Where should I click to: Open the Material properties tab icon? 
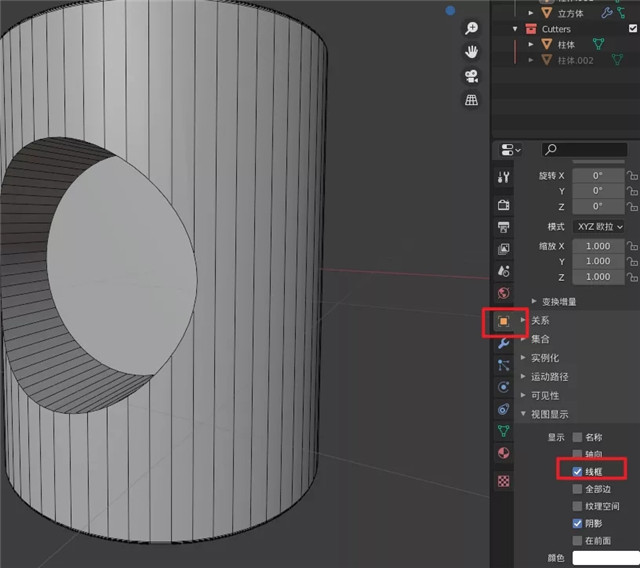coord(503,453)
